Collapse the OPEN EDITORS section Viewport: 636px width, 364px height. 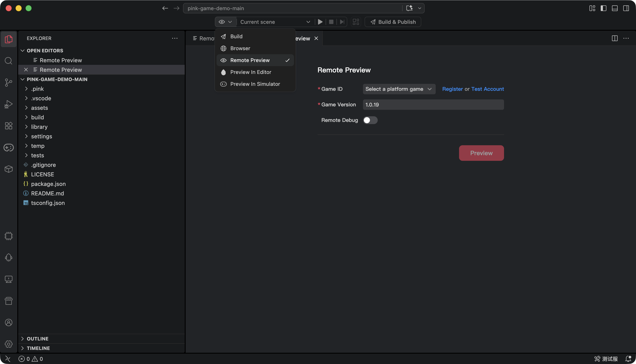(x=45, y=51)
